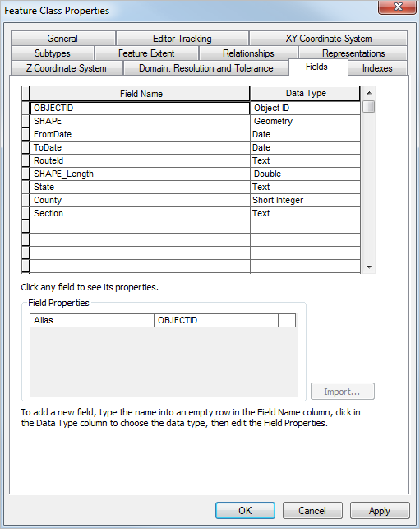Click the fields list scroll up arrow

[369, 93]
